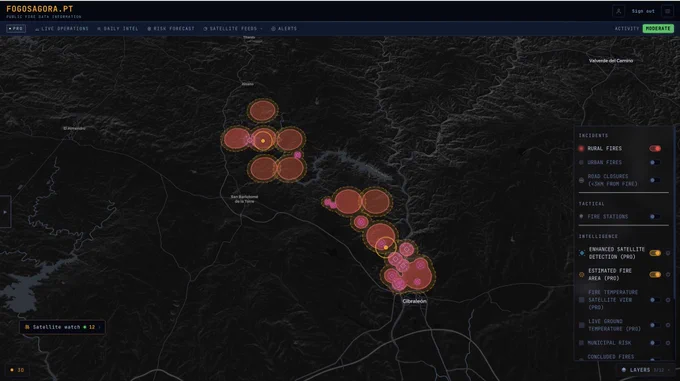Expand the Satellite Feeds dropdown arrow

pyautogui.click(x=262, y=29)
